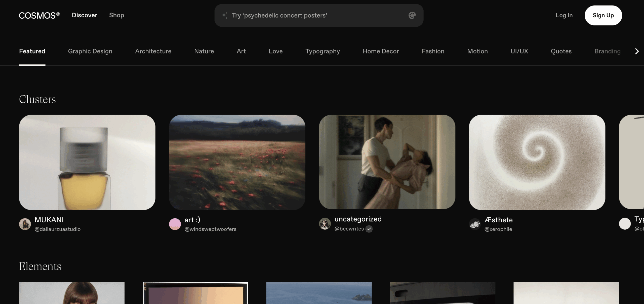Click the sparkle icon in search field
The width and height of the screenshot is (644, 304).
(225, 15)
